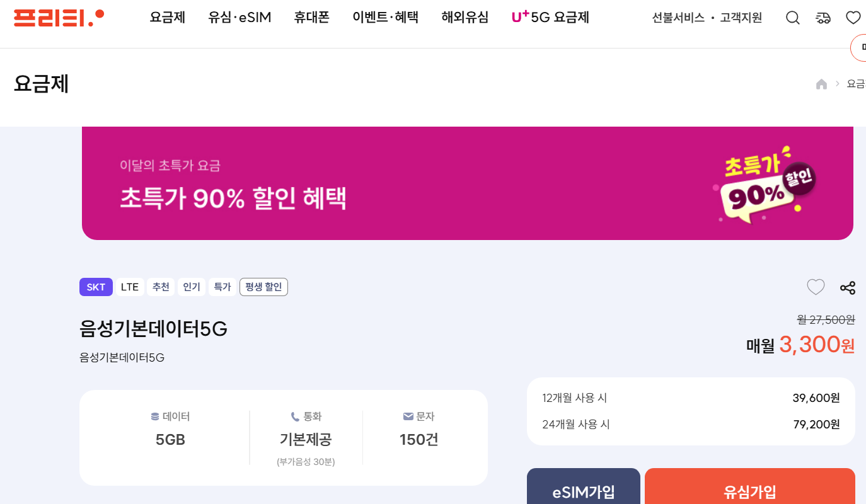Open the 요금제 menu tab
Viewport: 866px width, 504px height.
click(x=167, y=18)
